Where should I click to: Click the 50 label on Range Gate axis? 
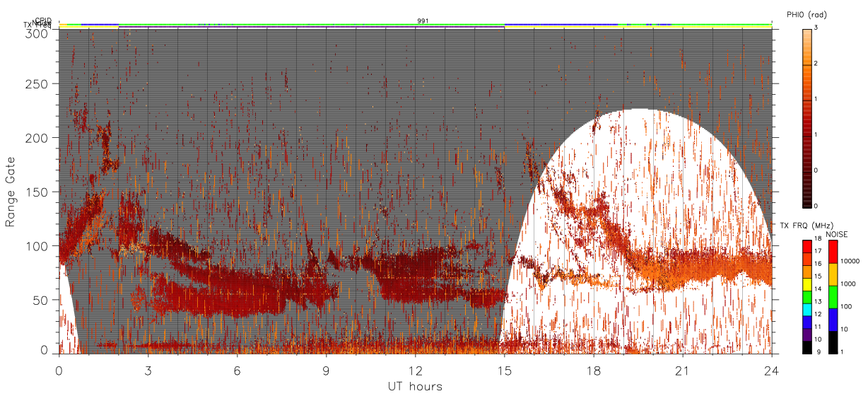pyautogui.click(x=41, y=300)
